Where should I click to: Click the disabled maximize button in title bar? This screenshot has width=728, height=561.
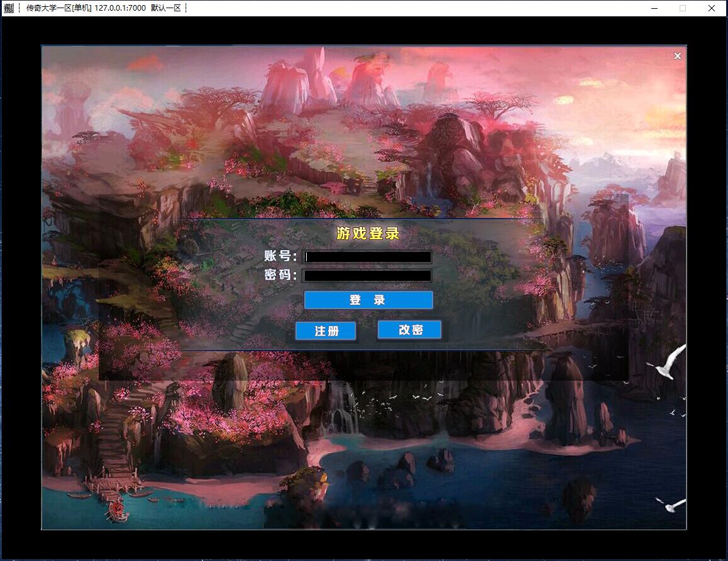coord(683,8)
